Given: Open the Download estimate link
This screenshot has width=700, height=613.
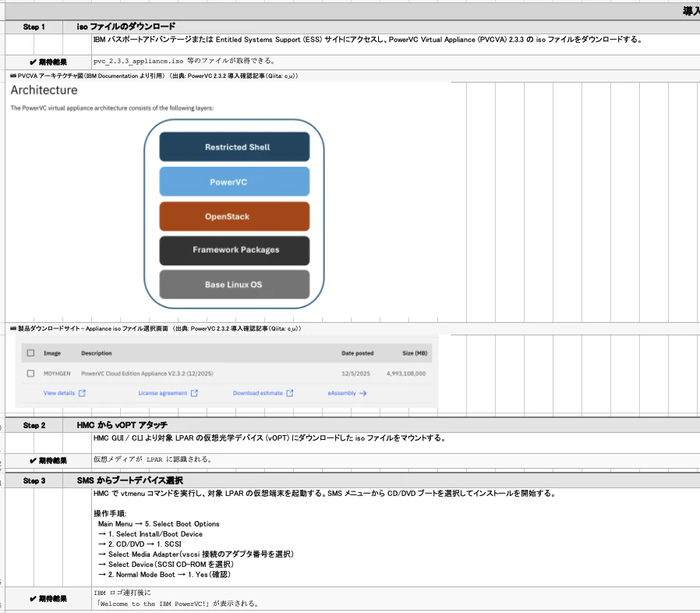Looking at the screenshot, I should [257, 393].
